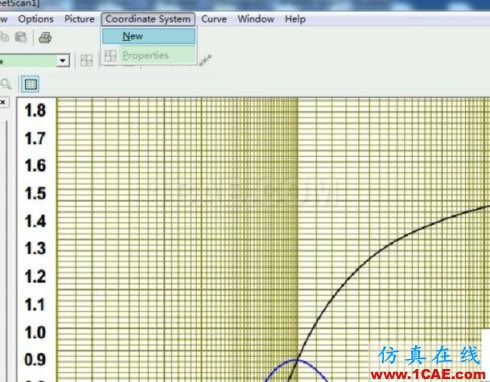The image size is (490, 382).
Task: Choose Properties in the dropdown menu
Action: pos(149,55)
